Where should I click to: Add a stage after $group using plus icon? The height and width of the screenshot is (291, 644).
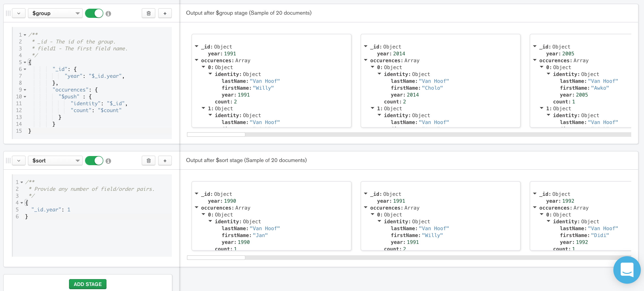[165, 13]
